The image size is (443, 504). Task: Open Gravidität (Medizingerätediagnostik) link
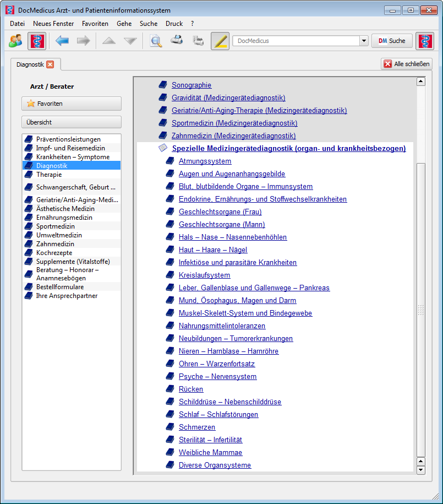click(x=228, y=97)
